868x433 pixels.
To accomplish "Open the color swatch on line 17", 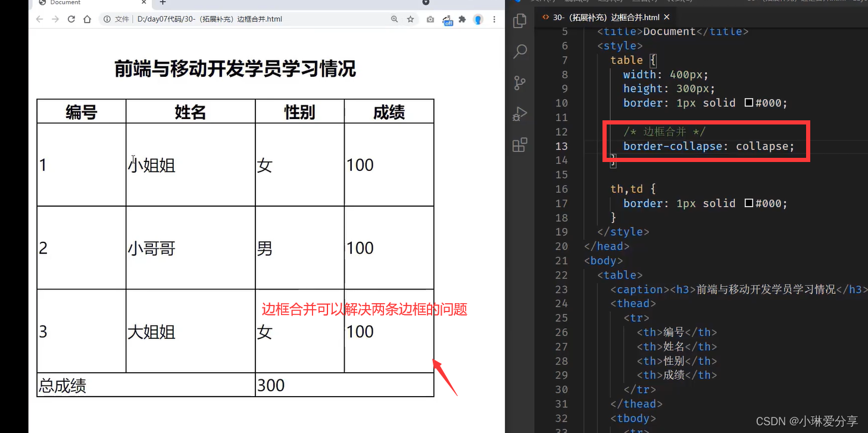I will 749,204.
